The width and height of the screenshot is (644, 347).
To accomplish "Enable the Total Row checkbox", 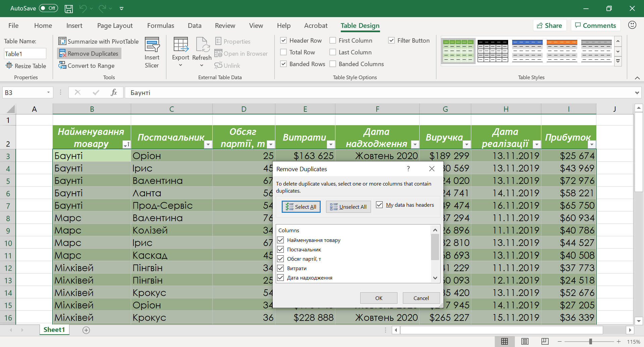I will (x=284, y=52).
